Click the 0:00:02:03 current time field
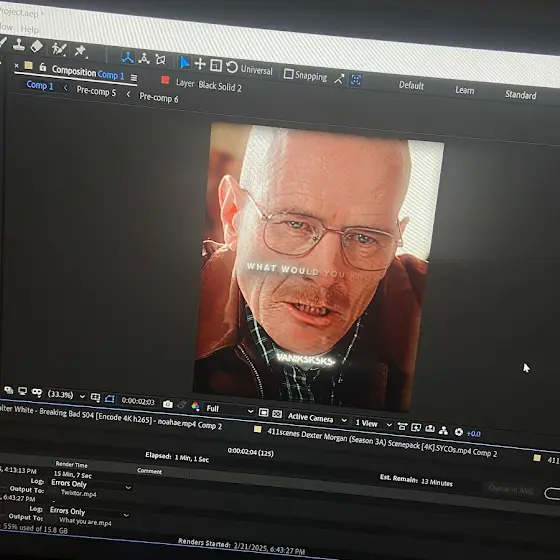This screenshot has height=560, width=560. click(138, 401)
